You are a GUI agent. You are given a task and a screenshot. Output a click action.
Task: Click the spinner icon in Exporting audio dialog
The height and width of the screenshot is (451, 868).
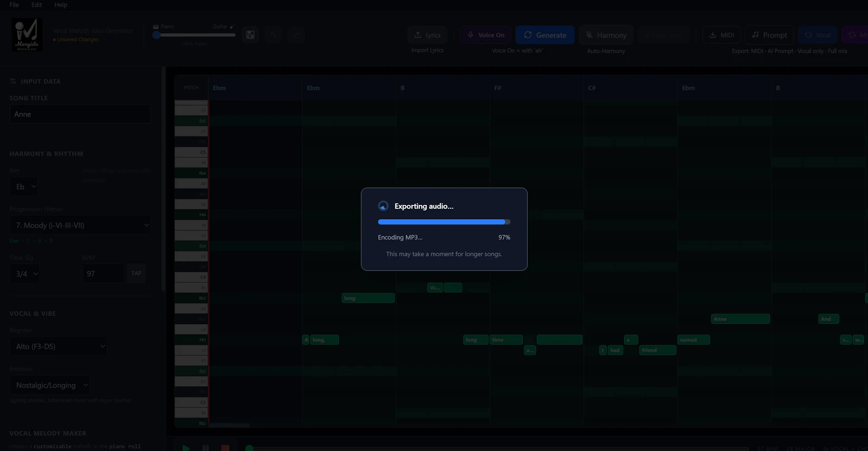(383, 206)
